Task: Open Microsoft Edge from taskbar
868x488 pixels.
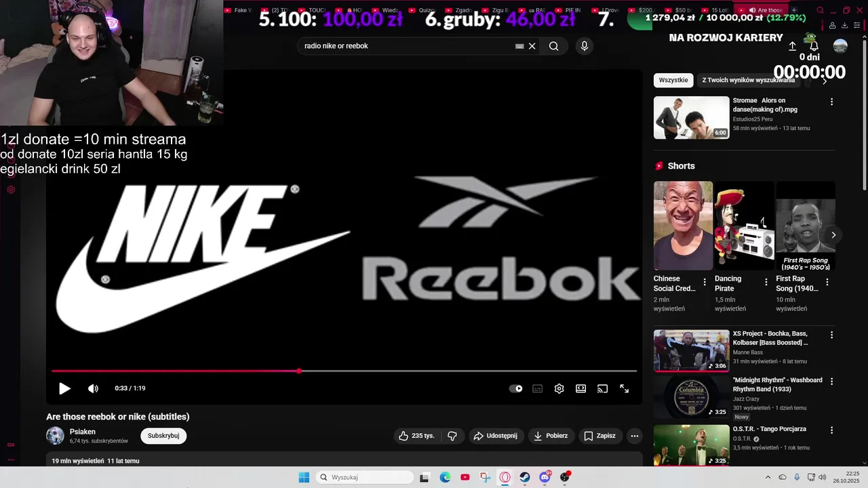Action: pos(445,477)
